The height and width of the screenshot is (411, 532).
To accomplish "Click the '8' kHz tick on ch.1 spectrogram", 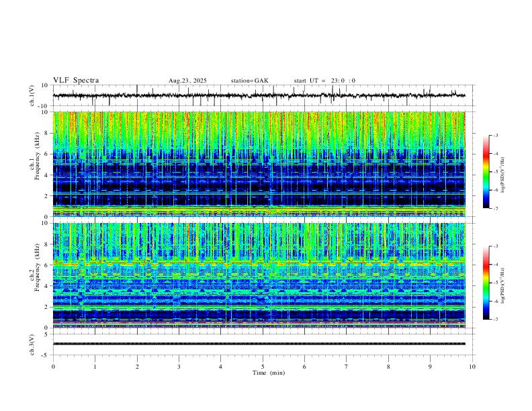I will click(46, 133).
